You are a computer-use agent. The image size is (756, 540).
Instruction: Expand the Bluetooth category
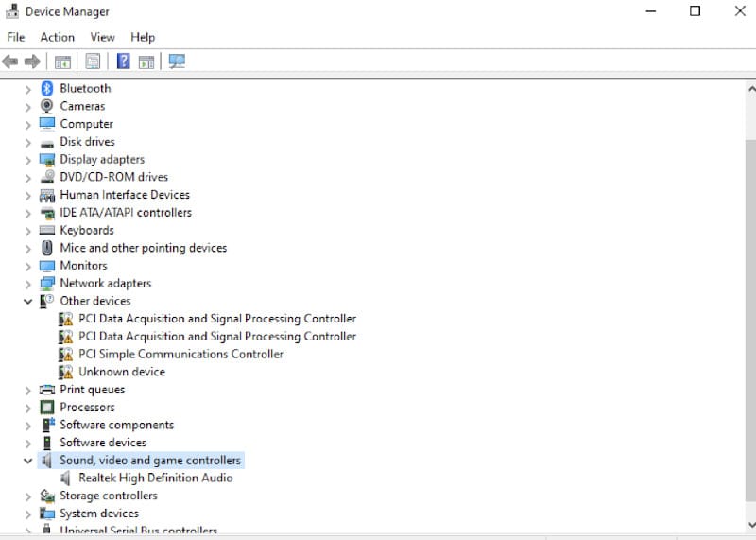[28, 89]
